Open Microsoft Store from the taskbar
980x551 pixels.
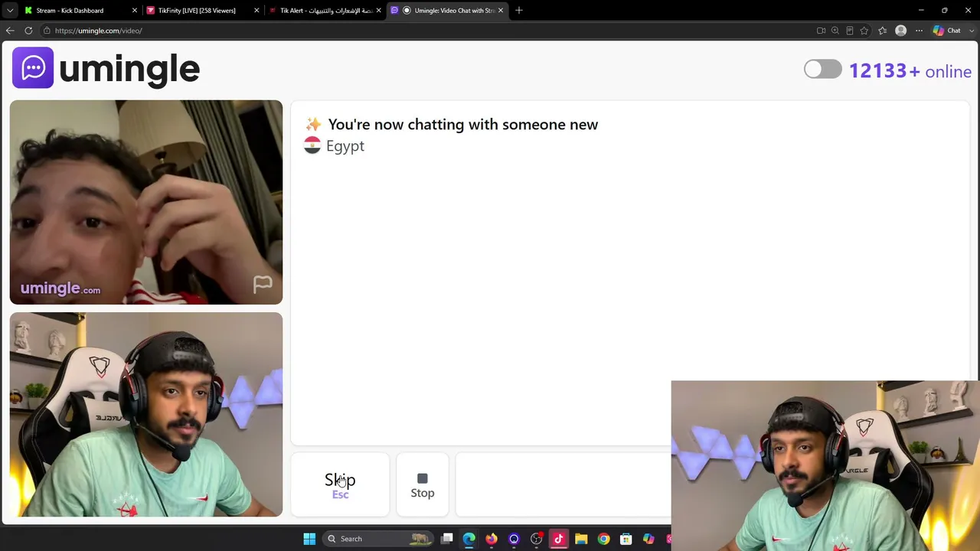pos(626,539)
